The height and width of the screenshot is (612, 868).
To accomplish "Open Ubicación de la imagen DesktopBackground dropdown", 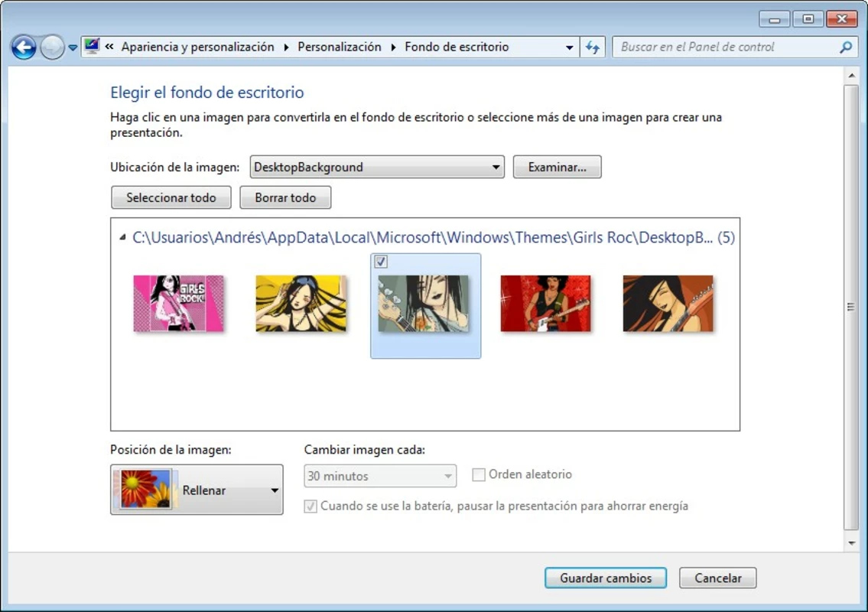I will point(377,167).
